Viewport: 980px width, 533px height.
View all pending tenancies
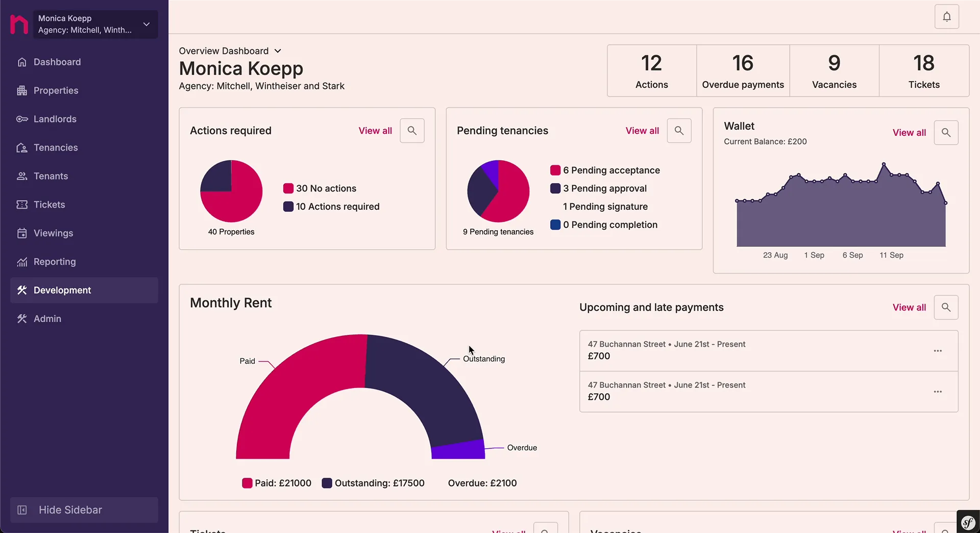(x=642, y=131)
